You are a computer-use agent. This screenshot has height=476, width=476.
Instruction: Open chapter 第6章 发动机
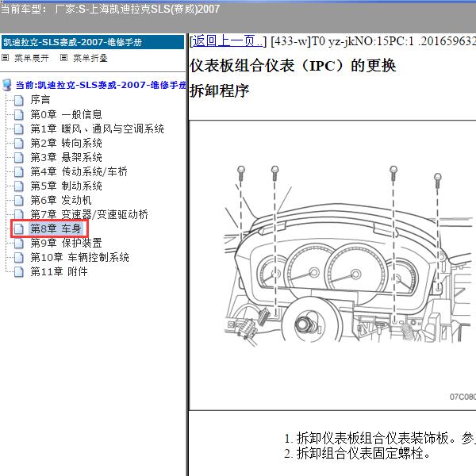point(61,200)
